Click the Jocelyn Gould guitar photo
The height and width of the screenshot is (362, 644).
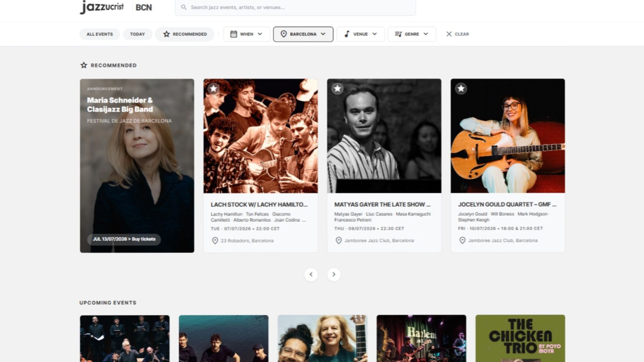508,136
